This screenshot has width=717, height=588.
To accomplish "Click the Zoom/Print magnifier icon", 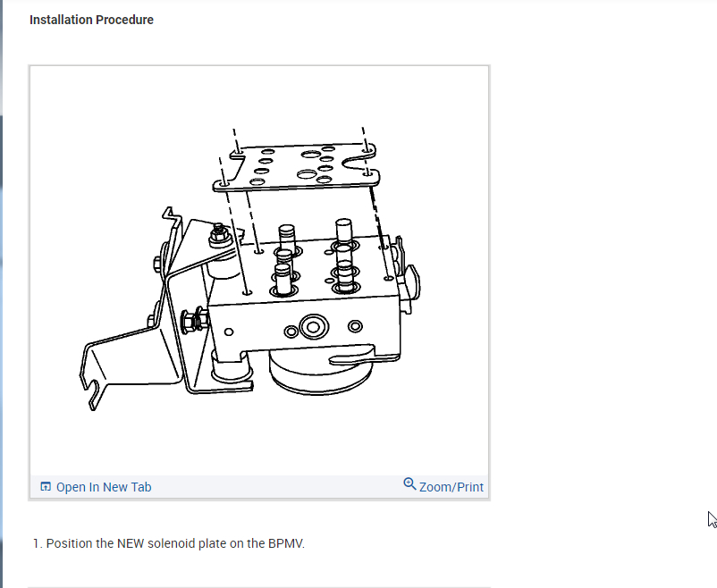I will (x=409, y=484).
